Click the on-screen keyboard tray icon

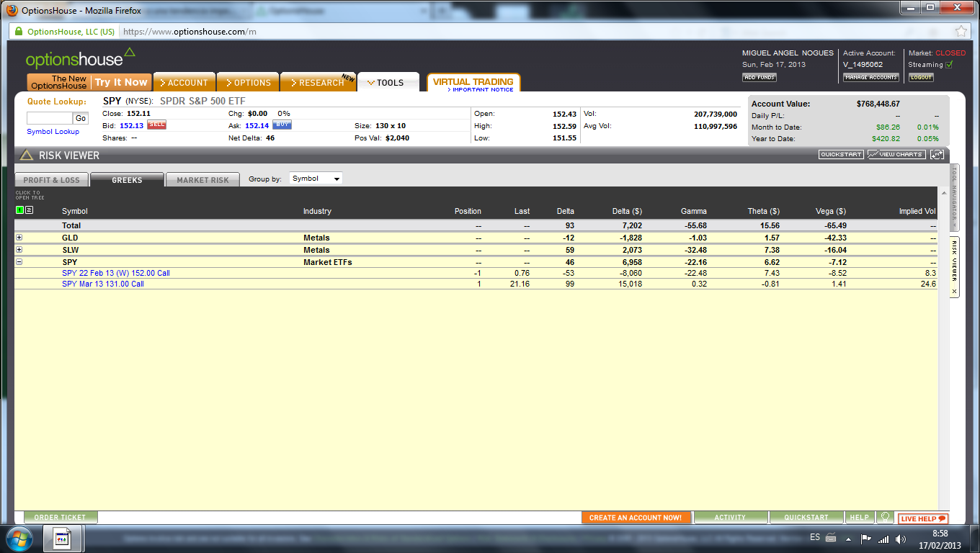click(831, 538)
